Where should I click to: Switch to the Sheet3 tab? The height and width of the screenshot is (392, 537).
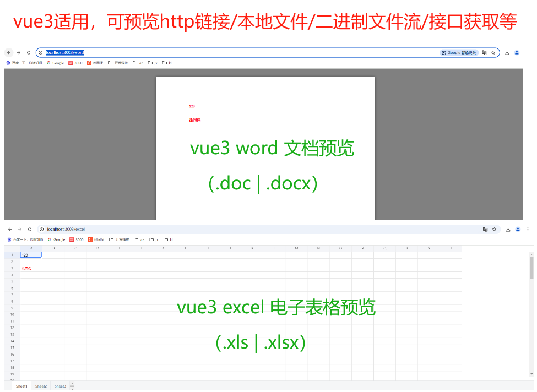click(x=60, y=386)
